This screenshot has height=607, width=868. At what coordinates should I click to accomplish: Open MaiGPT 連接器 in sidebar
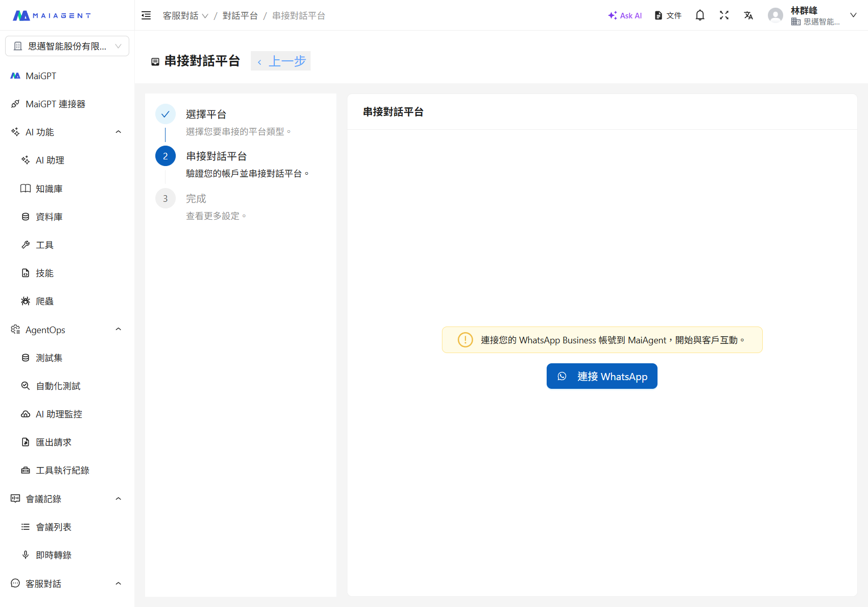[x=55, y=104]
